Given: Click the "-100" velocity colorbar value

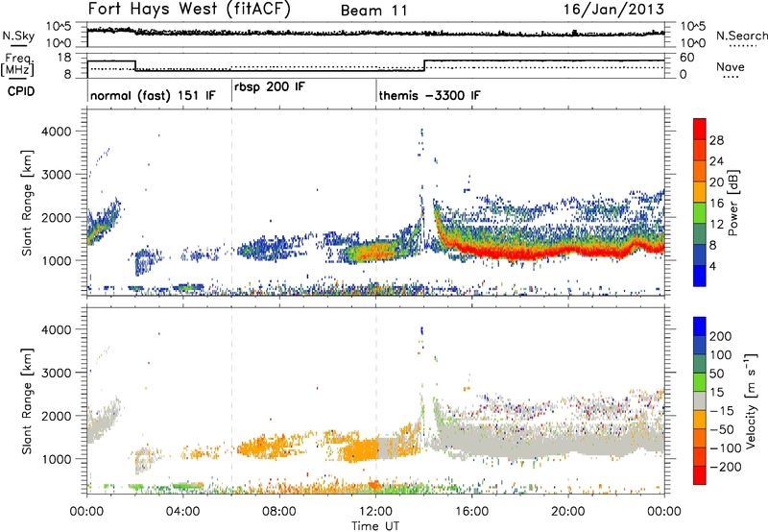Looking at the screenshot, I should tap(726, 447).
